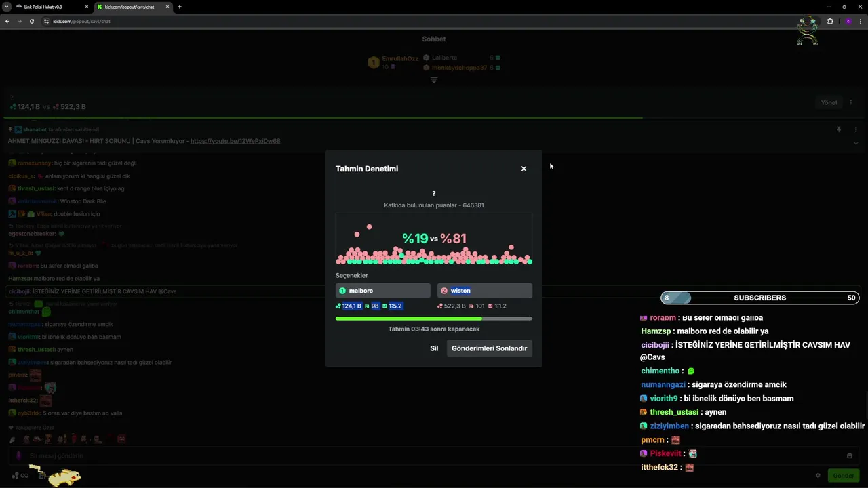Click the chat message input field
Screen dimensions: 868x488
click(x=434, y=455)
